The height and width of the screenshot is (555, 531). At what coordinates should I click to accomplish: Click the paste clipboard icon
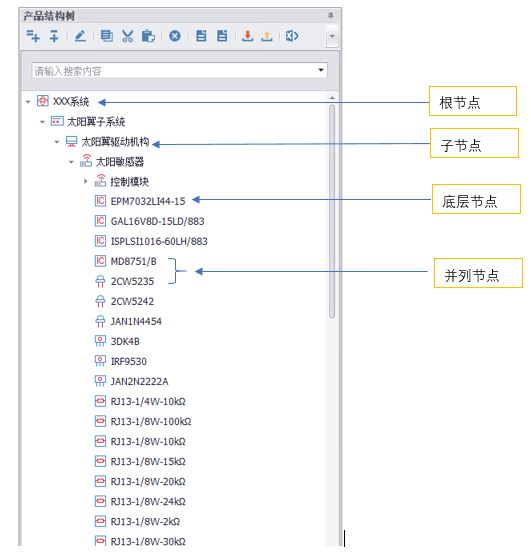(148, 36)
